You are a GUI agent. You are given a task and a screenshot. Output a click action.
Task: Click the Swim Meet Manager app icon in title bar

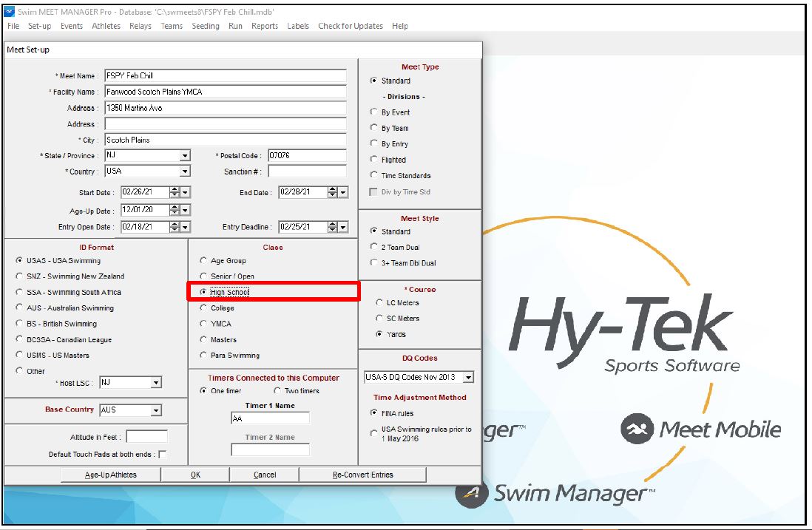click(10, 11)
